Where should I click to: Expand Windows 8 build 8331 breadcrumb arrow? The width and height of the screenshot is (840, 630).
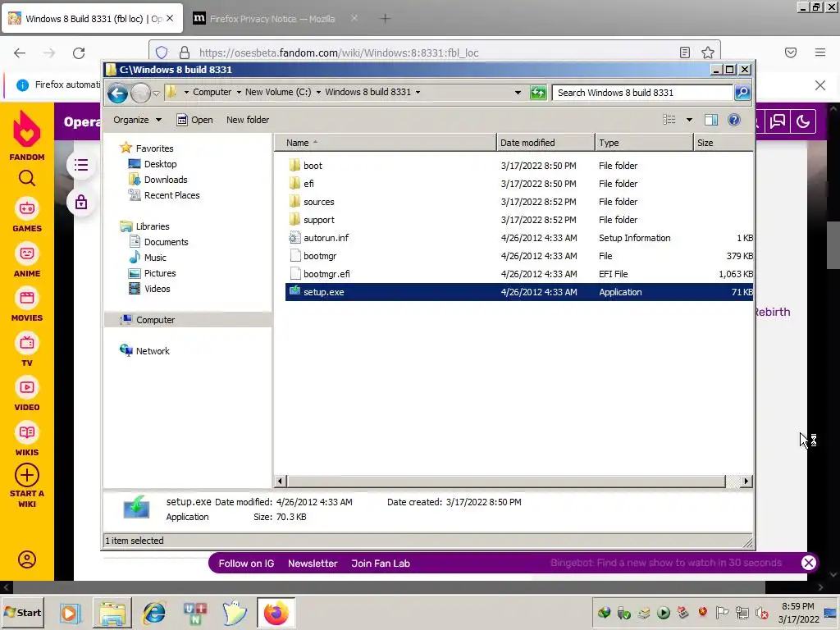[418, 92]
